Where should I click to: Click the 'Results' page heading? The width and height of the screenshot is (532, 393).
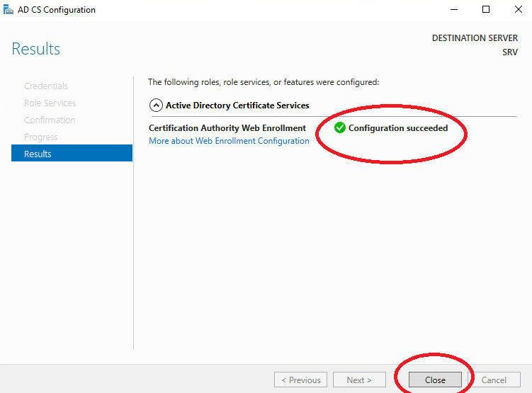(x=36, y=49)
